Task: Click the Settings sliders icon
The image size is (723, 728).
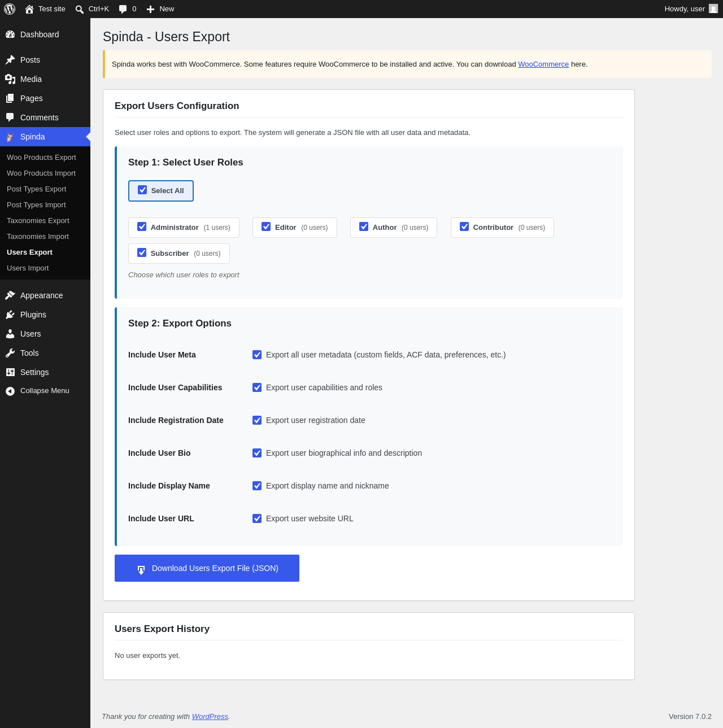Action: 10,372
